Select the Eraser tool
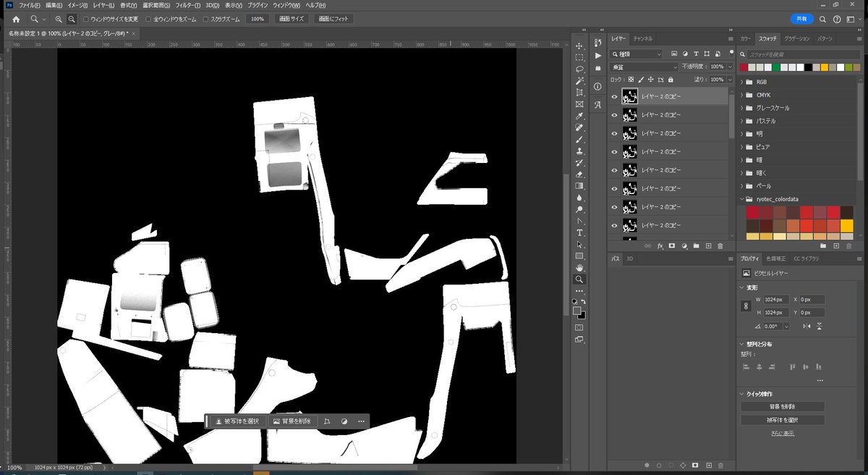Viewport: 868px width, 475px height. (x=579, y=174)
